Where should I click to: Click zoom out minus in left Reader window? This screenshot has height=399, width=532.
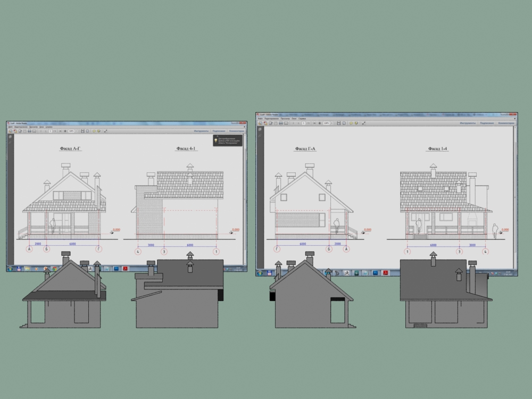[61, 131]
